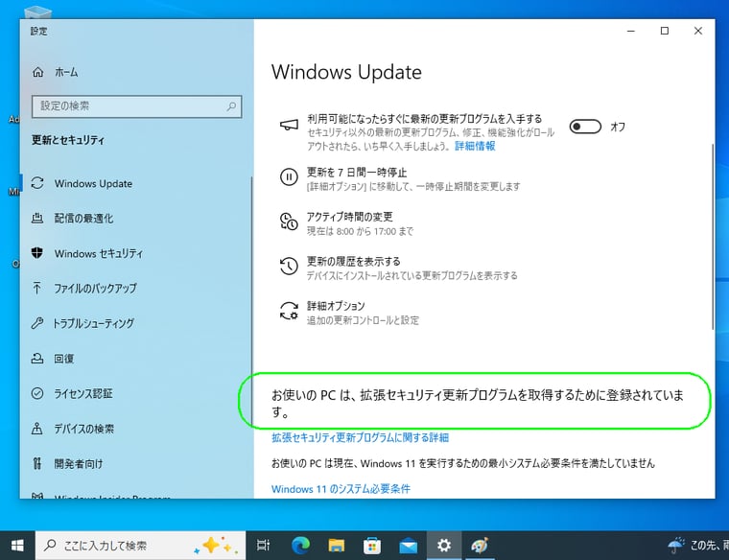The image size is (729, 560).
Task: Click the 更新とセキュリティ section heading
Action: (x=68, y=140)
